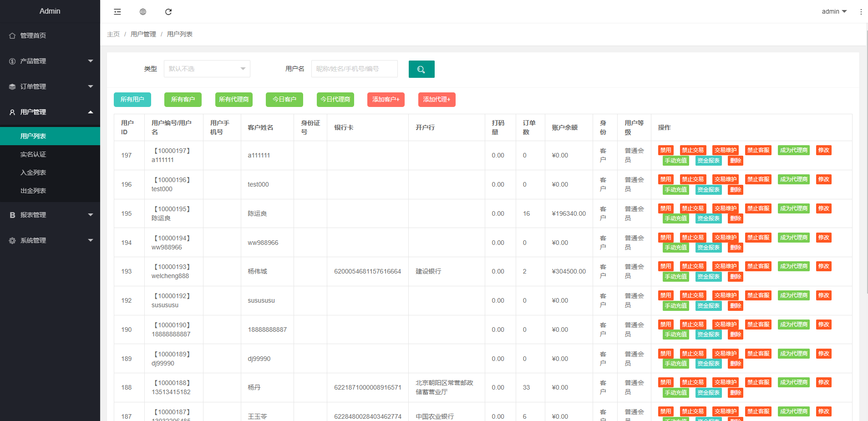
Task: Open 管理首页 home icon in sidebar
Action: [12, 35]
